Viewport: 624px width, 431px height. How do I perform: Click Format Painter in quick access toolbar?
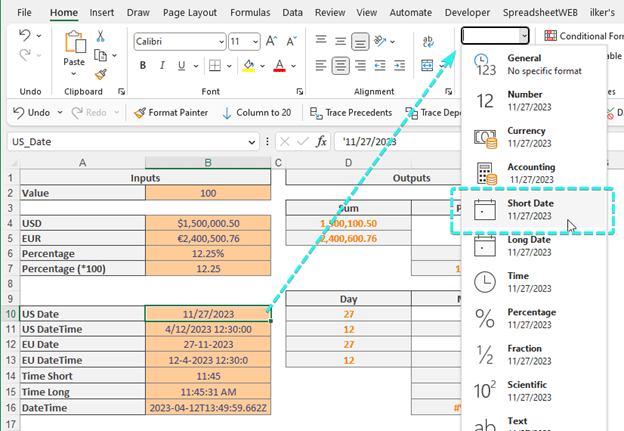(x=171, y=113)
